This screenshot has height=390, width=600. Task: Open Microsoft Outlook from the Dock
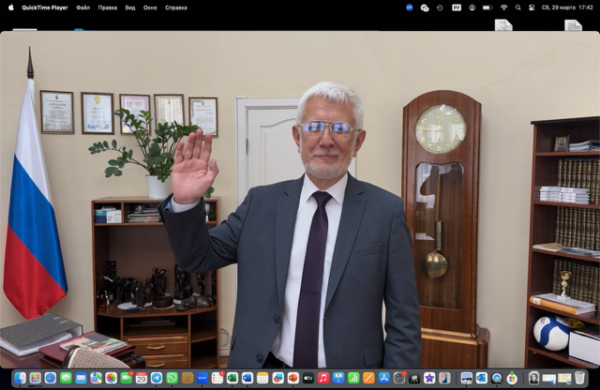coord(481,378)
